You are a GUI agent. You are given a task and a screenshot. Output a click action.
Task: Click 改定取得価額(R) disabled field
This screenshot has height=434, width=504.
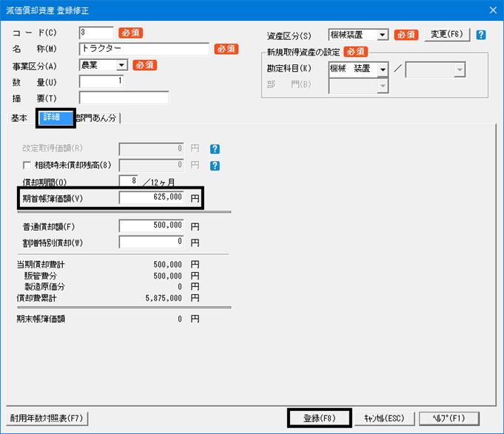click(x=151, y=149)
